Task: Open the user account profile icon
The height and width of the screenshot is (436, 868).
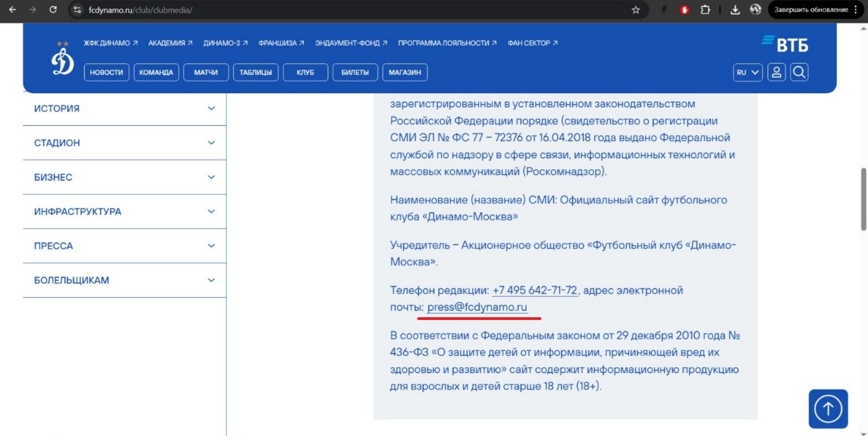Action: coord(776,72)
